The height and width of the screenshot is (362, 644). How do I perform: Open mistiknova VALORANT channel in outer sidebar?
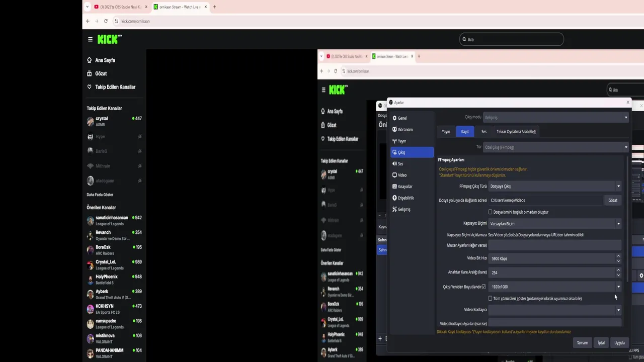pos(114,338)
